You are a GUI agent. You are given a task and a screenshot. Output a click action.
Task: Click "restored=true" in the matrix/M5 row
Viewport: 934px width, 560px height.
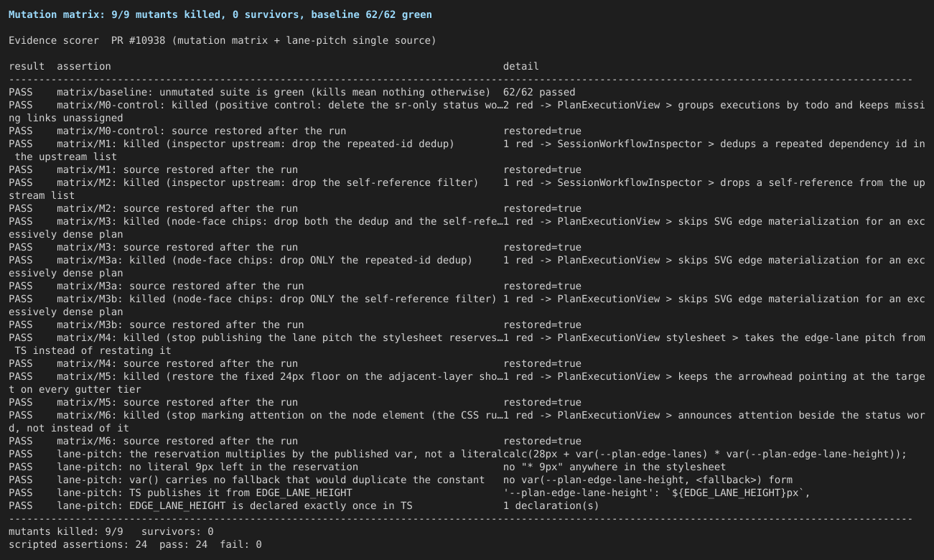click(x=542, y=402)
